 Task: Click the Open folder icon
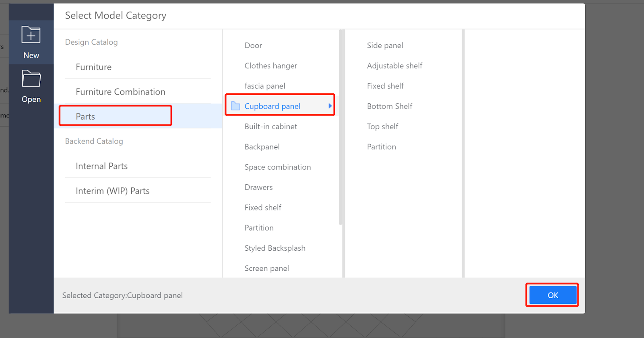31,79
